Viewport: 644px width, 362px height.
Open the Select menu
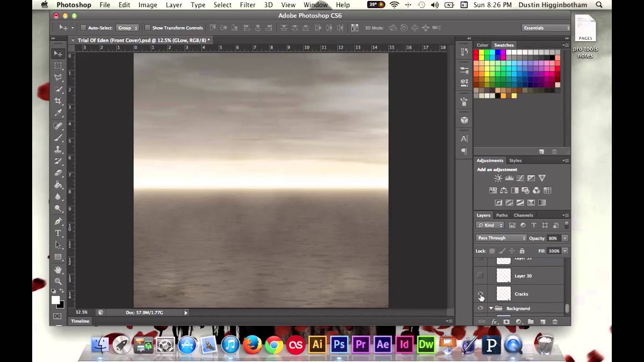pos(222,5)
